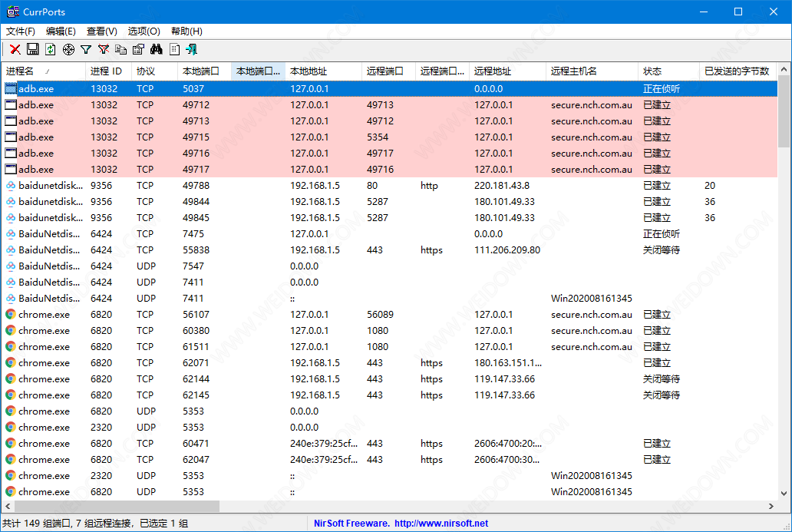Click the local port cell 49716
This screenshot has height=532, width=792.
click(x=196, y=154)
